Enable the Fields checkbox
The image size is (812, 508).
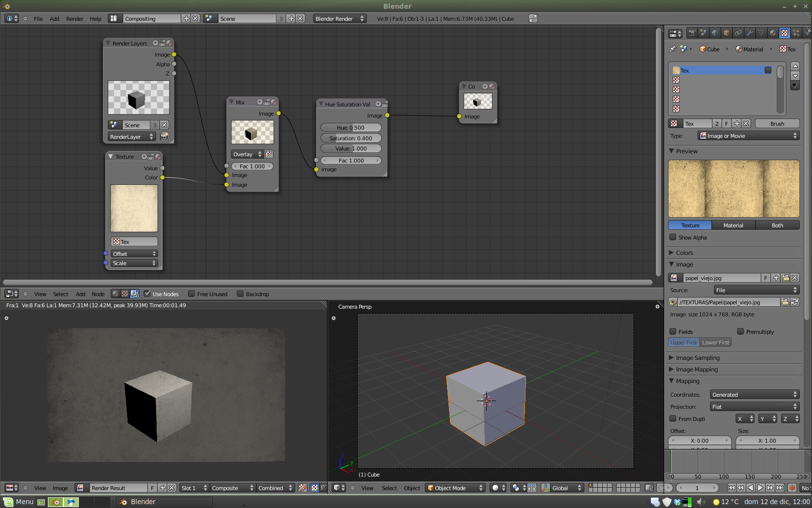click(673, 331)
